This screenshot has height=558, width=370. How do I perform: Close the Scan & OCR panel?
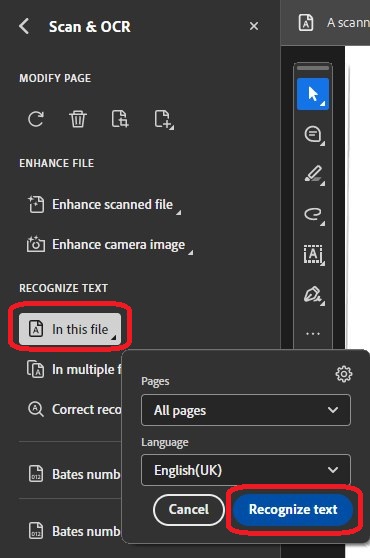pos(254,26)
